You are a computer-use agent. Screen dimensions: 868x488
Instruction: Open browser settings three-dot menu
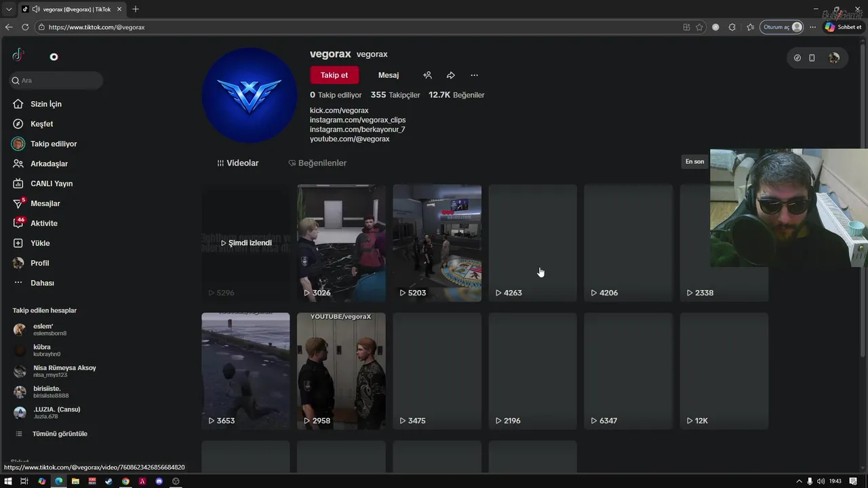click(x=812, y=27)
